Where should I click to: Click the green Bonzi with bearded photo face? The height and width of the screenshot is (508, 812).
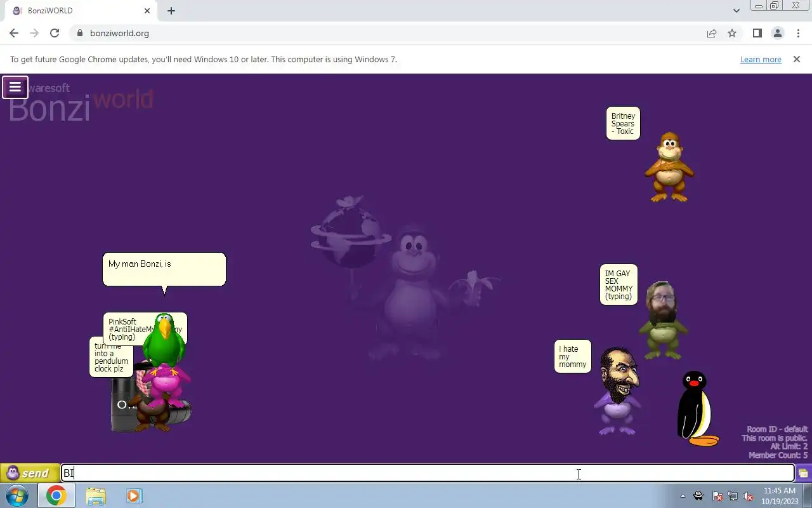click(x=663, y=321)
